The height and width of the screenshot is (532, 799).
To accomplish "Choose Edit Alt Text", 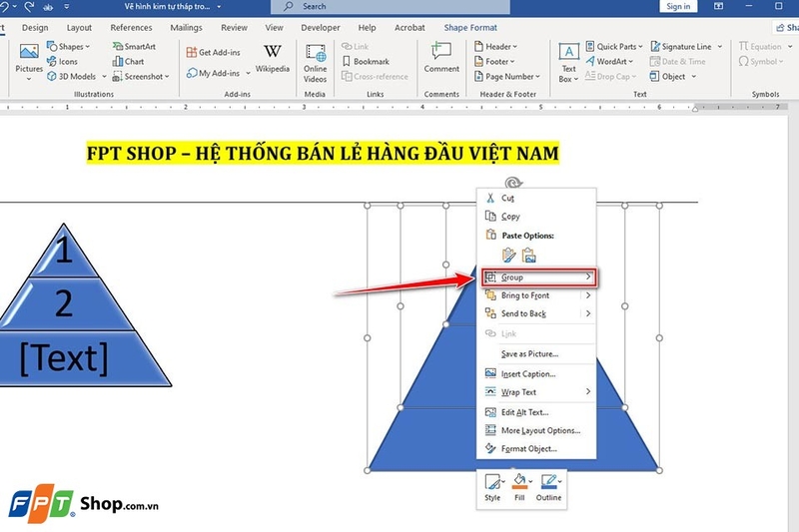I will 536,412.
